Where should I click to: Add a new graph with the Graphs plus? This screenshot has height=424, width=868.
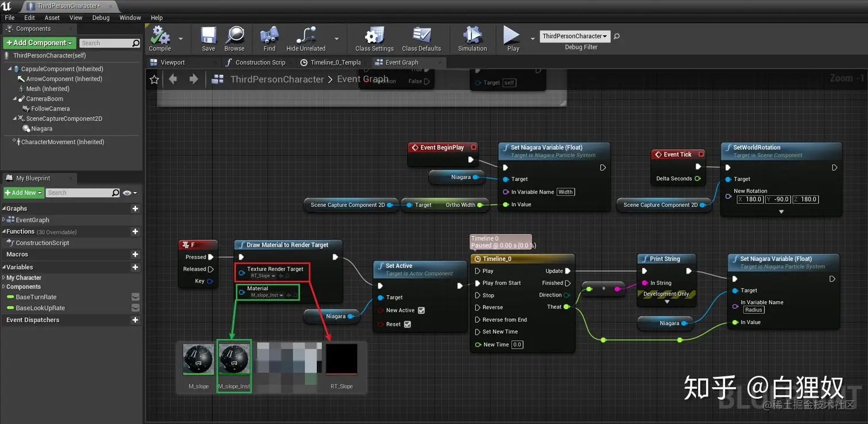pos(135,209)
